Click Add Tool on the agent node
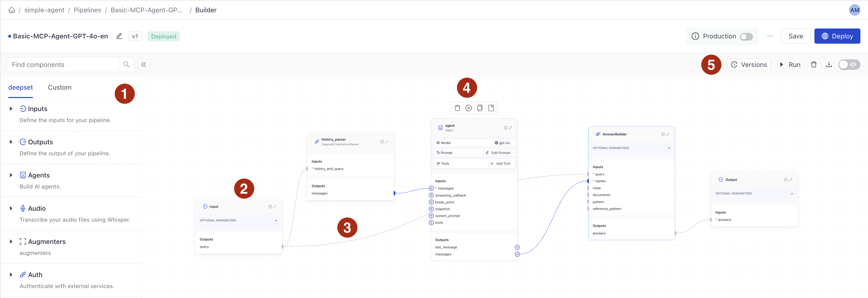The image size is (868, 298). pyautogui.click(x=501, y=163)
